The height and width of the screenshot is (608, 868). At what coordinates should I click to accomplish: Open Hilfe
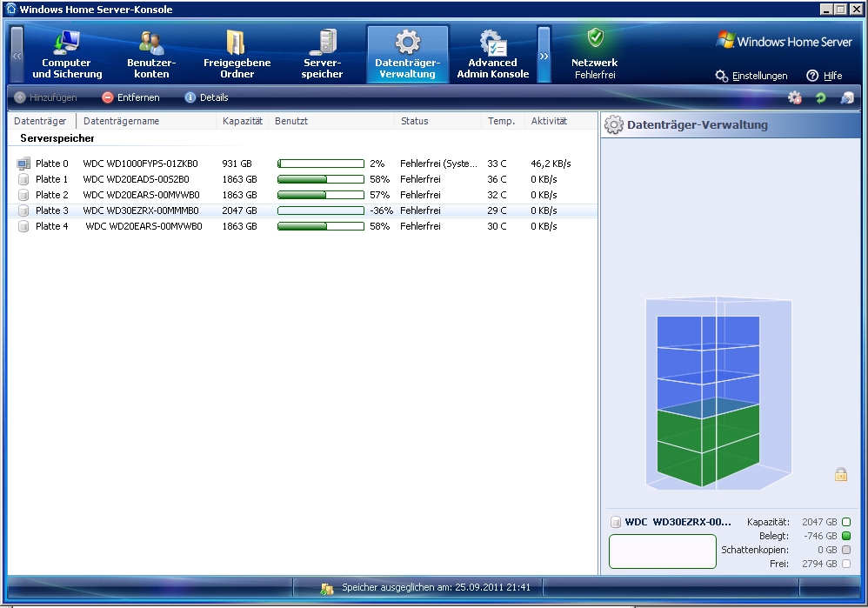(x=825, y=76)
